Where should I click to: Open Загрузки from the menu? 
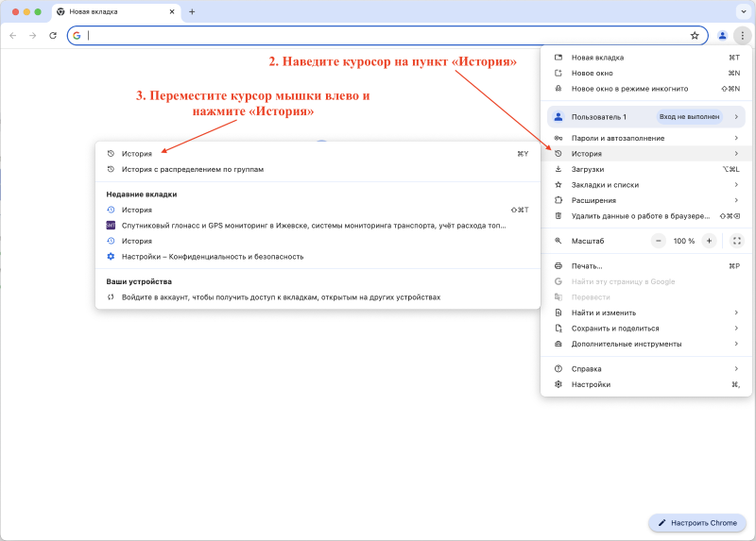[646, 169]
